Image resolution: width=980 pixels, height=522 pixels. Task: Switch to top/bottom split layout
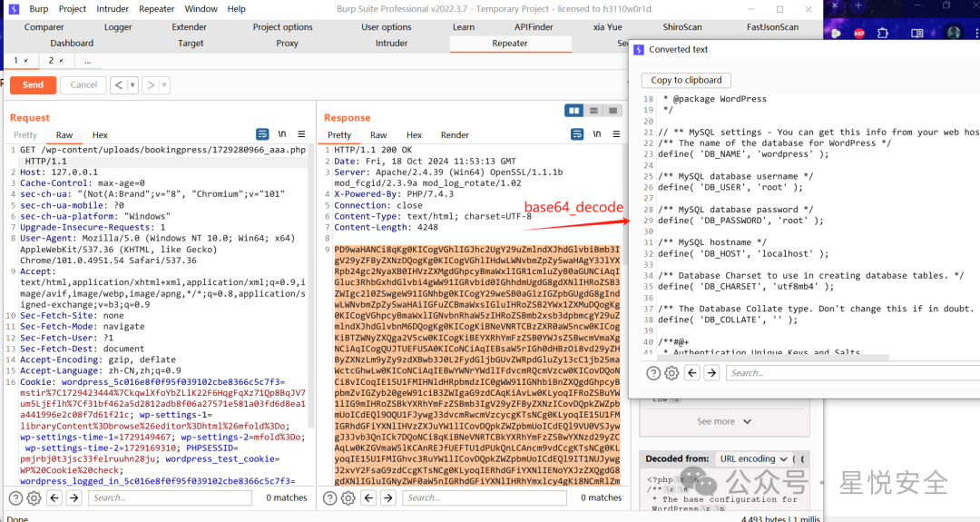593,111
